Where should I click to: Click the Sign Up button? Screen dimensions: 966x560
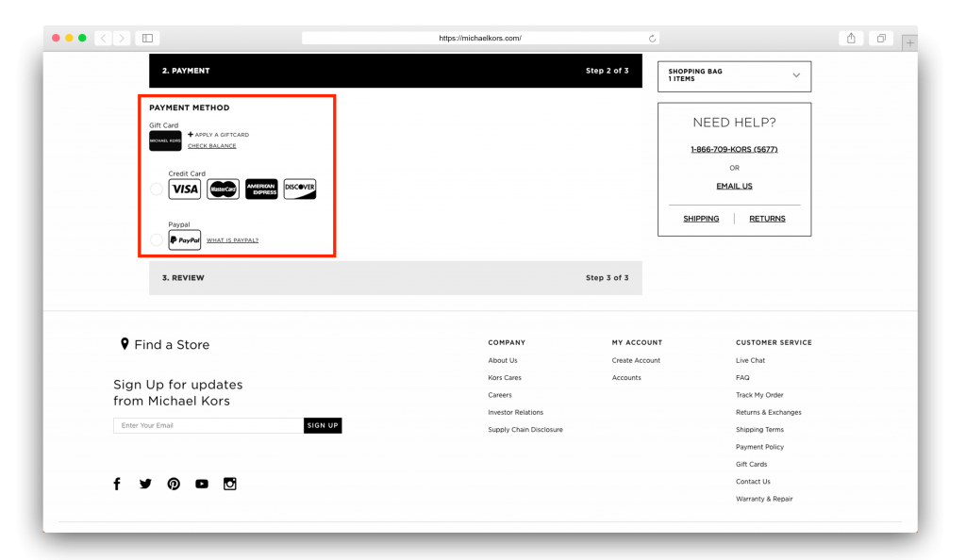point(323,425)
